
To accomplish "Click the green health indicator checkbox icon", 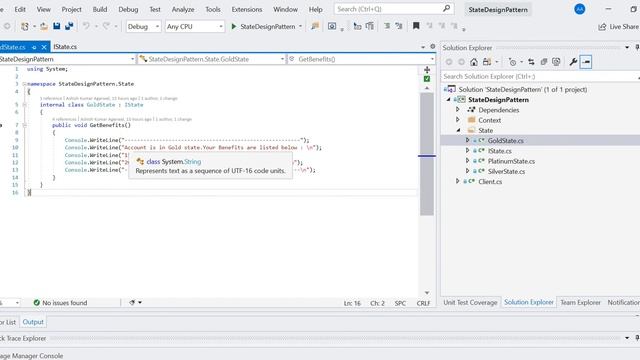I will pos(427,79).
